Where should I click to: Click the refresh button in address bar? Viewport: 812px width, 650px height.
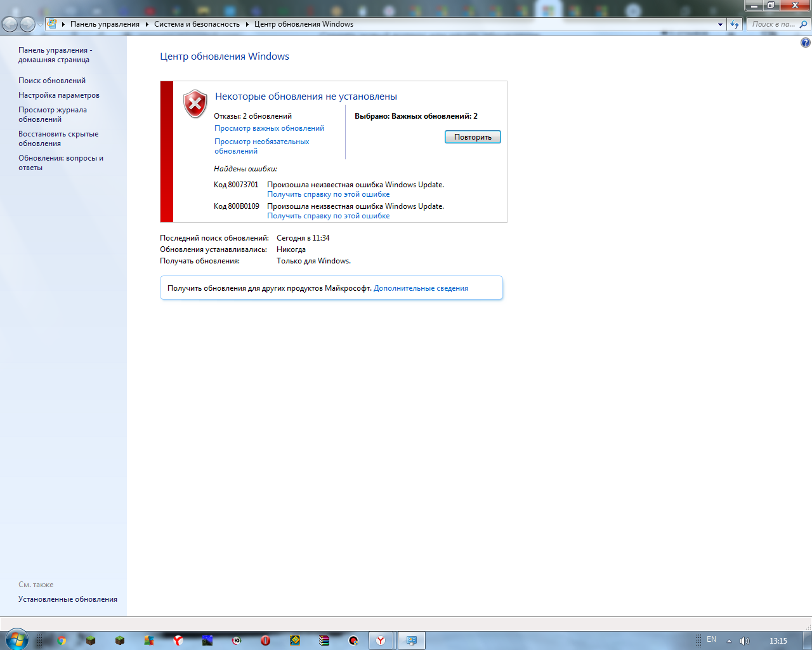(x=735, y=24)
